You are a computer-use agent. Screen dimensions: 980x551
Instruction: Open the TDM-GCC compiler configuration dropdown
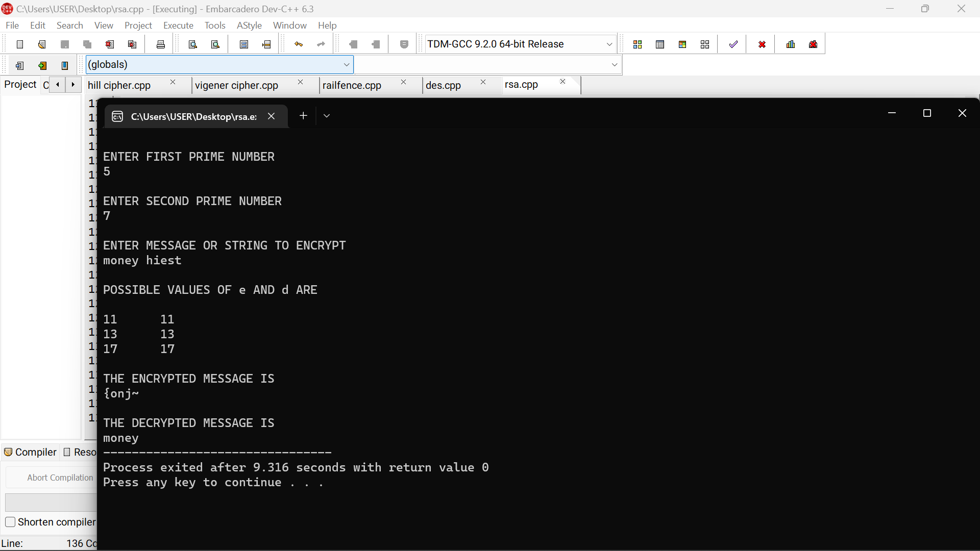pos(609,44)
